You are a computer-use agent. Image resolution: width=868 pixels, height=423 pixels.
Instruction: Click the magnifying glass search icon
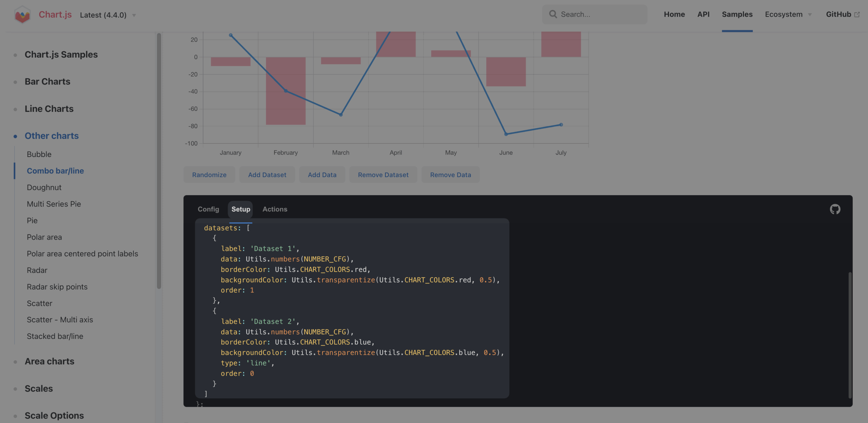tap(553, 14)
